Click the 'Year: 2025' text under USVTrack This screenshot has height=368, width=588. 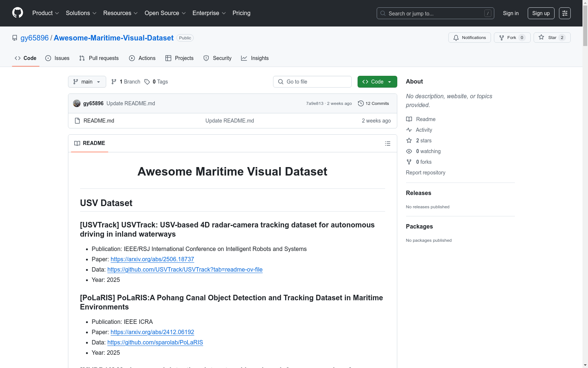pos(106,280)
